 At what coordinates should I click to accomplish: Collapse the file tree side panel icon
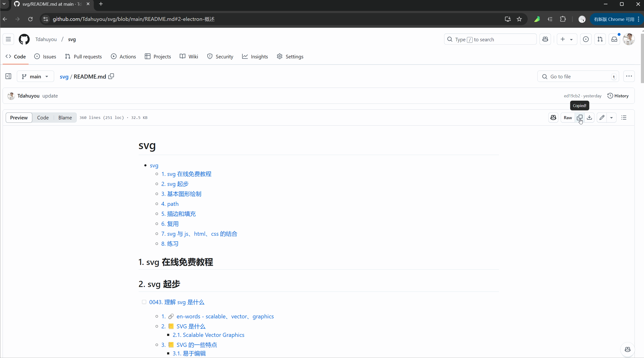8,76
